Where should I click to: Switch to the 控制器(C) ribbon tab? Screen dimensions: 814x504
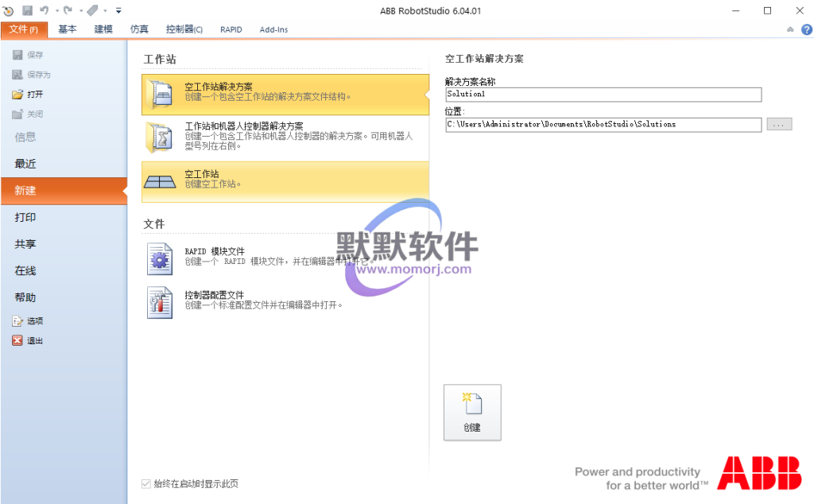[184, 29]
